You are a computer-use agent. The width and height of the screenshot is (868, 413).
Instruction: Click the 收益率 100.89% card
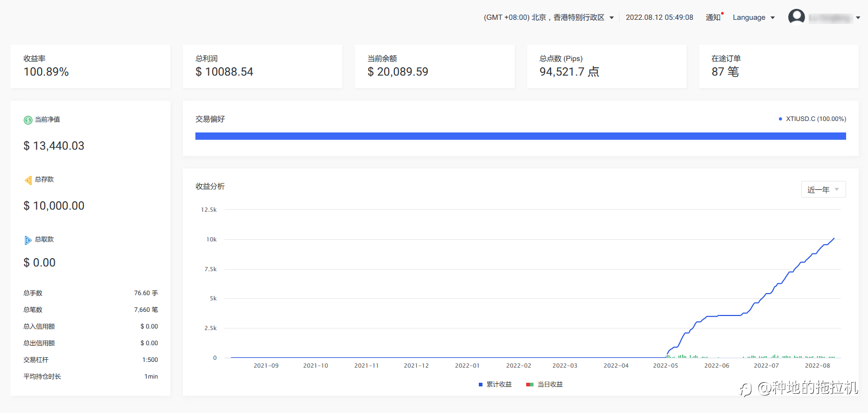point(91,66)
